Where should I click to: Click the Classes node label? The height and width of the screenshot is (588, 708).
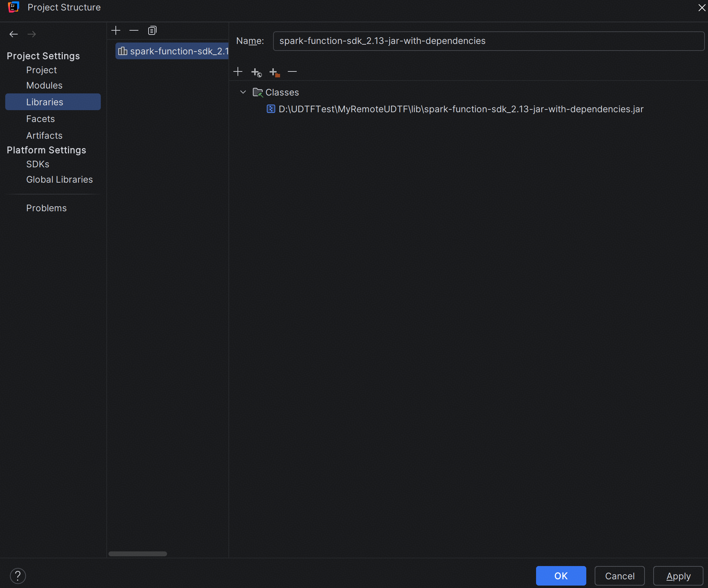282,92
